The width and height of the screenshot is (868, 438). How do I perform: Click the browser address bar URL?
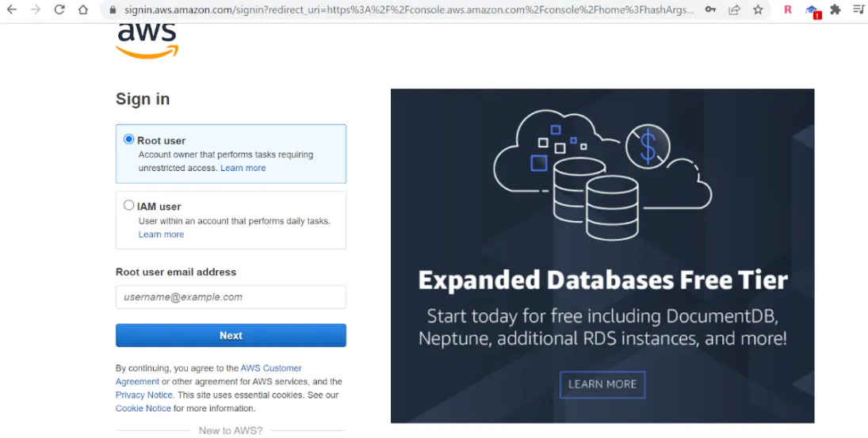(x=408, y=10)
